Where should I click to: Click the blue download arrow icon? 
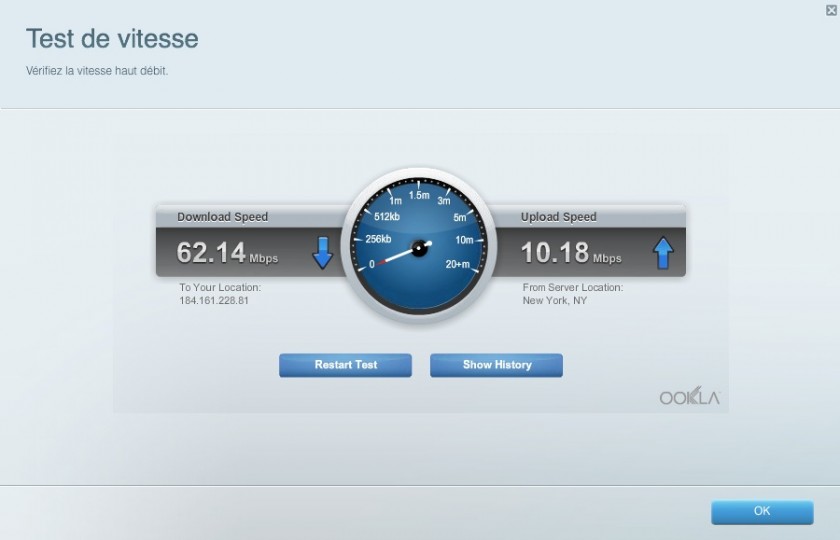pyautogui.click(x=322, y=253)
